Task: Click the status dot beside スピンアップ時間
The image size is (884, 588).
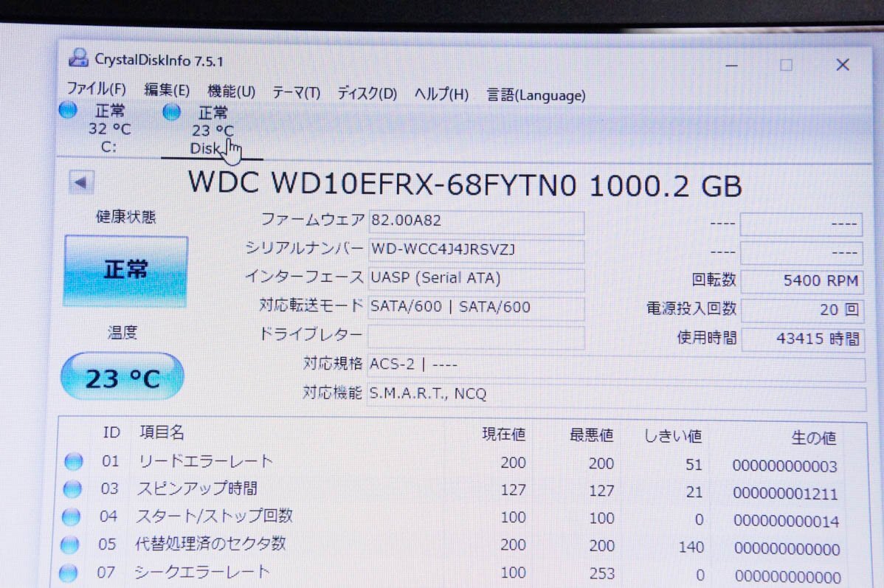Action: click(x=73, y=488)
